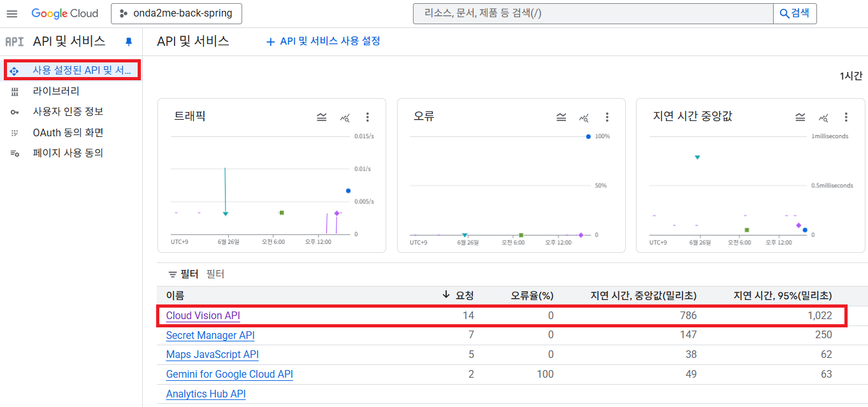Click explore metrics icon on 오류 chart
This screenshot has height=407, width=868.
[x=584, y=117]
